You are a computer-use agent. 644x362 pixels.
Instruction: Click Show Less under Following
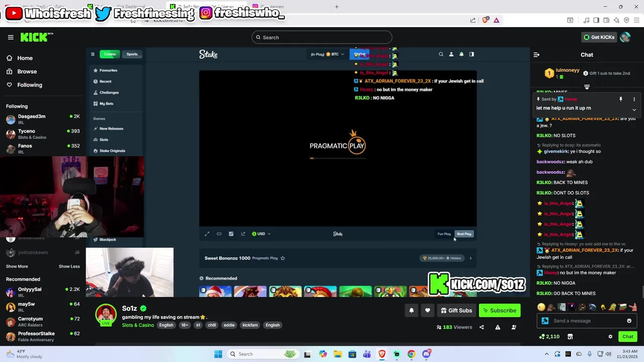[x=69, y=266]
